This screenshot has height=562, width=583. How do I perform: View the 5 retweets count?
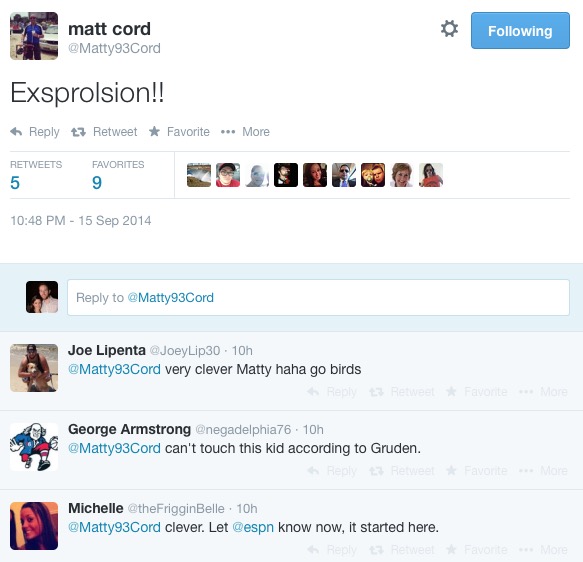coord(15,183)
